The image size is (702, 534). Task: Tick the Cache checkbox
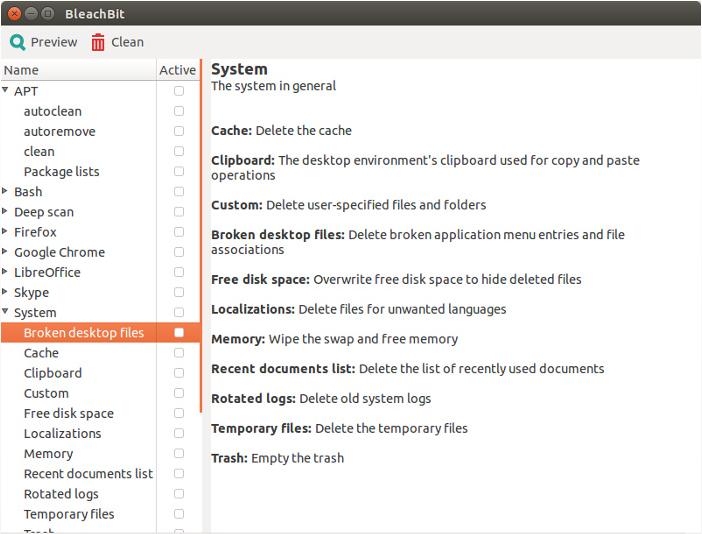[179, 353]
